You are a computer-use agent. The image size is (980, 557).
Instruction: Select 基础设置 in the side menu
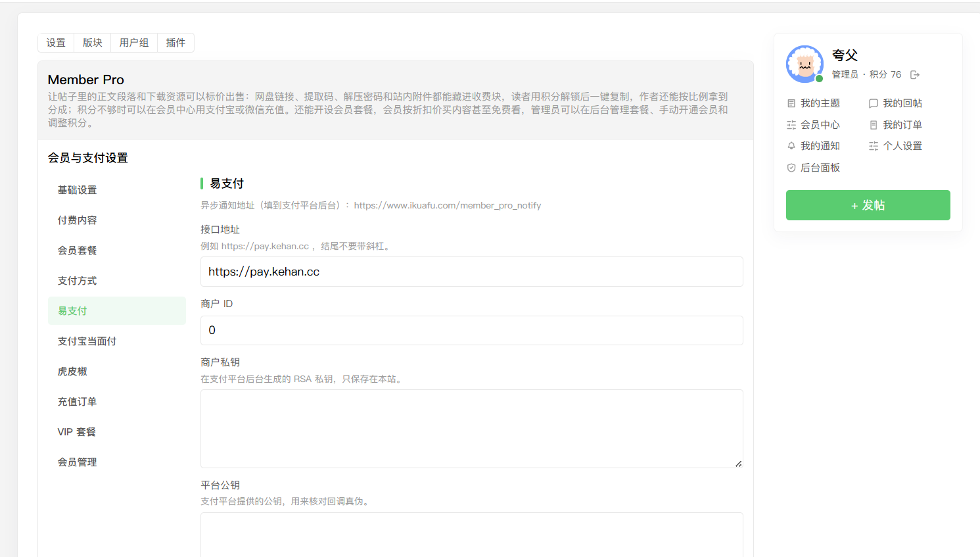click(x=117, y=190)
